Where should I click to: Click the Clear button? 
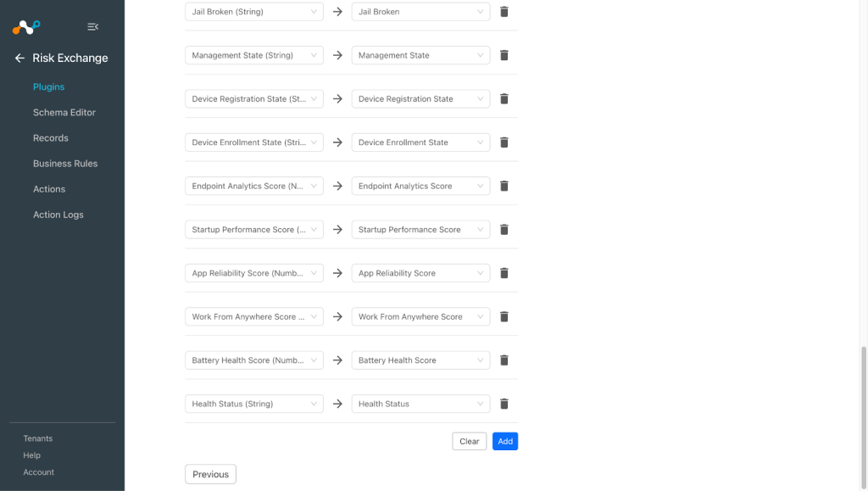[x=469, y=441]
